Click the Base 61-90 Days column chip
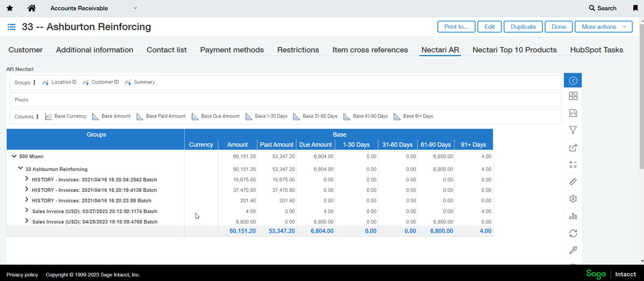The width and height of the screenshot is (644, 281). click(365, 117)
